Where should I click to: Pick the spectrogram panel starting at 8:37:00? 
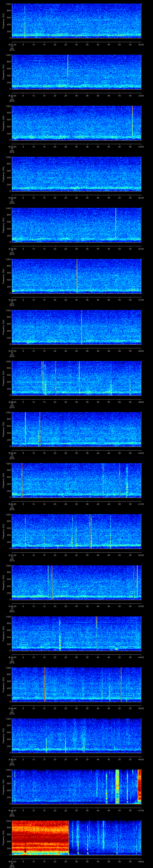coord(76,327)
